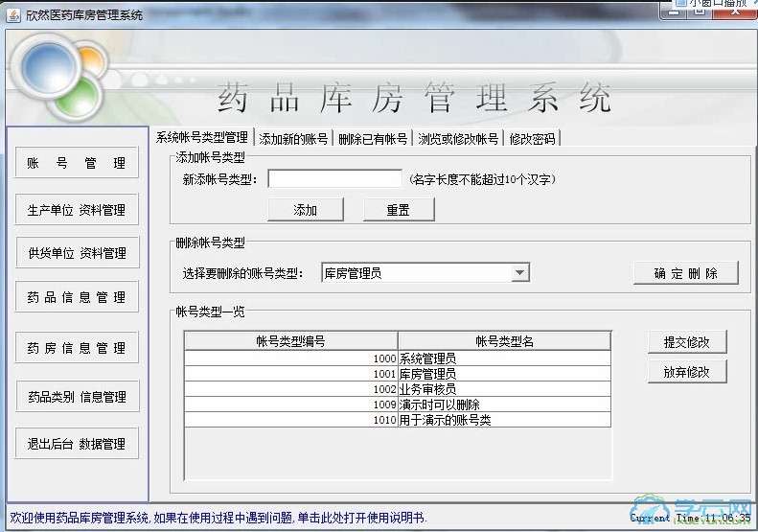Expand the dropdown arrow for delete account type
The height and width of the screenshot is (532, 758).
(519, 273)
